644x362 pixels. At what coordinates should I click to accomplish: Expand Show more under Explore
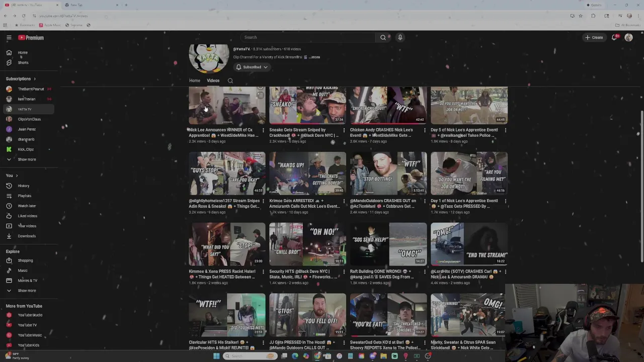tap(27, 291)
